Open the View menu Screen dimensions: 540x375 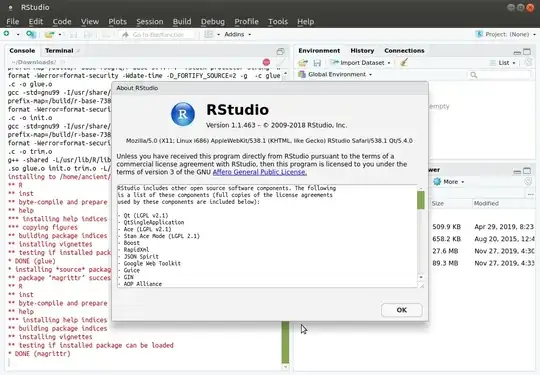[90, 21]
